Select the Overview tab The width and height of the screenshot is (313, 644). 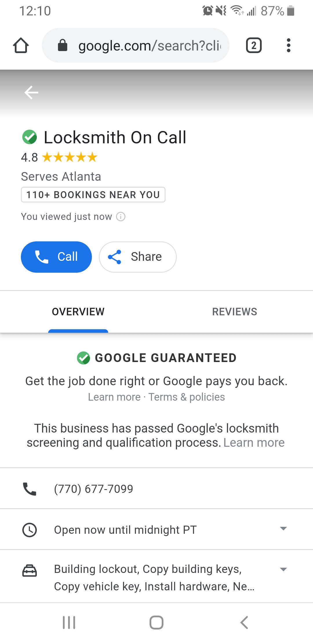tap(78, 312)
